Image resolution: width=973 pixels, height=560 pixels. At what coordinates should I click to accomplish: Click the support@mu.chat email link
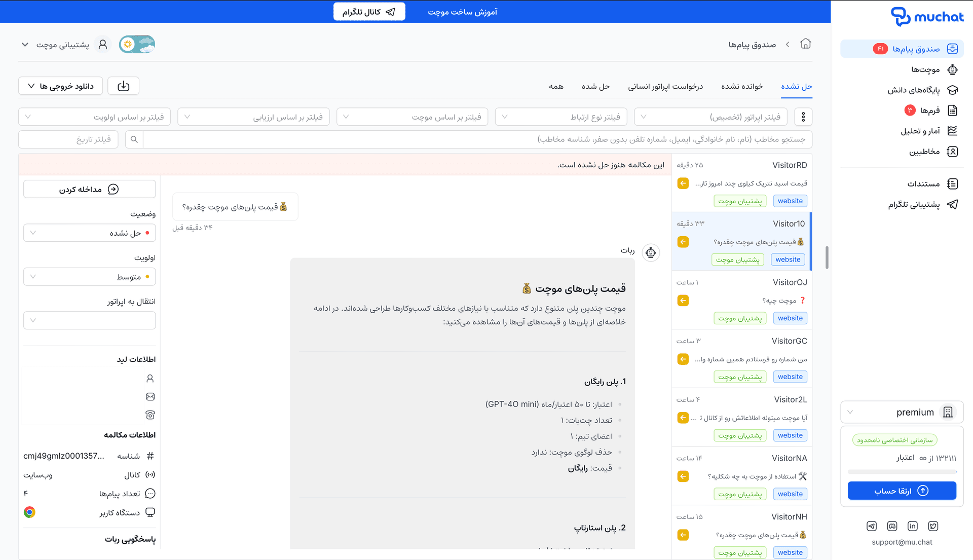[x=902, y=542]
